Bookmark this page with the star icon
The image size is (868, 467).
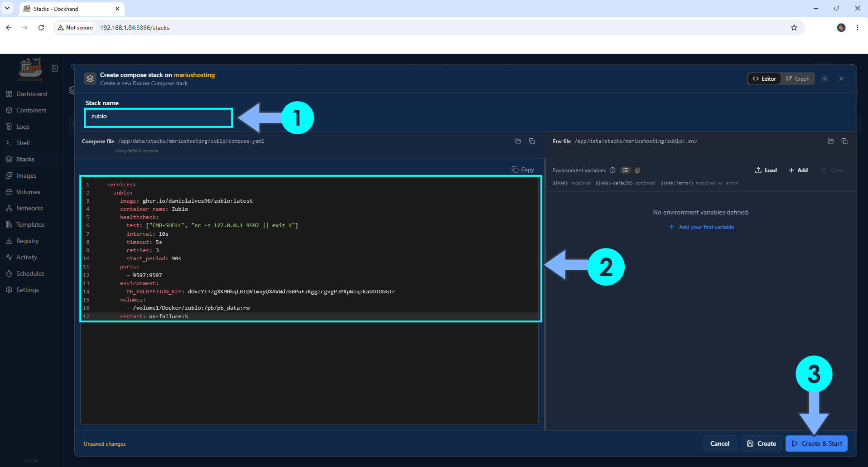tap(794, 28)
